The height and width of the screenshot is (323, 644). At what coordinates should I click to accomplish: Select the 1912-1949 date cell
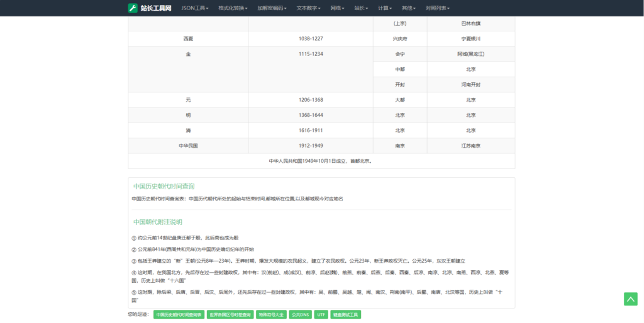coord(311,146)
